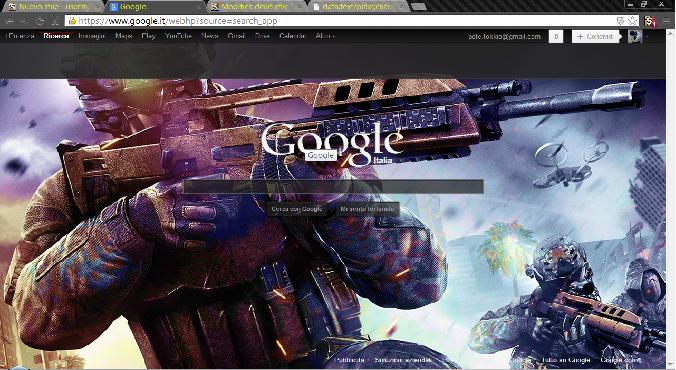Click the account email address
Viewport: 676px width, 370px height.
point(504,36)
